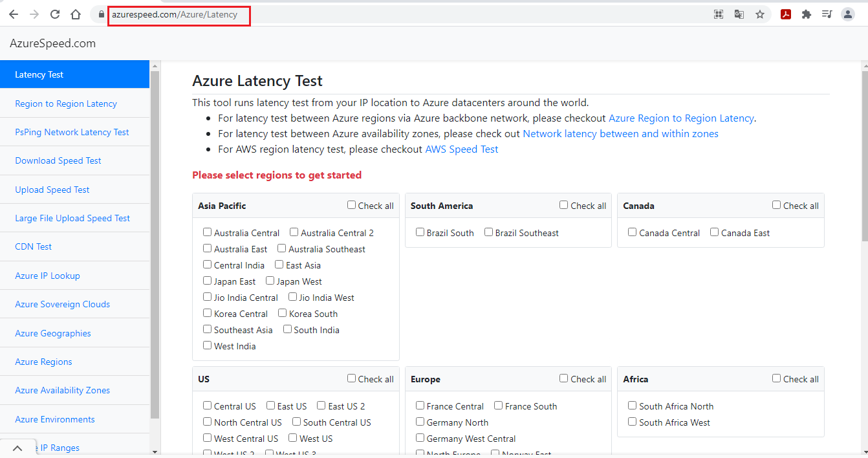Enable the East US 2 checkbox
The height and width of the screenshot is (458, 868).
point(321,406)
